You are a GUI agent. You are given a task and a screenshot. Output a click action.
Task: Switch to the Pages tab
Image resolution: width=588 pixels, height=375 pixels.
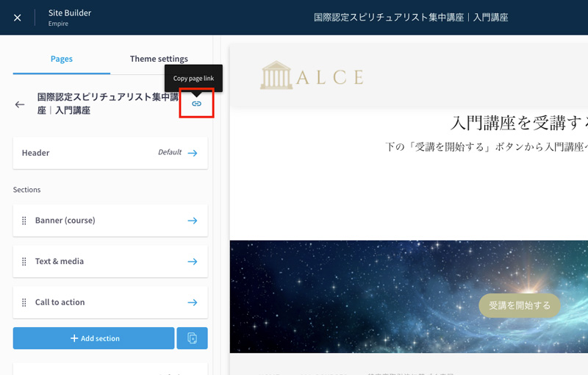pyautogui.click(x=61, y=59)
